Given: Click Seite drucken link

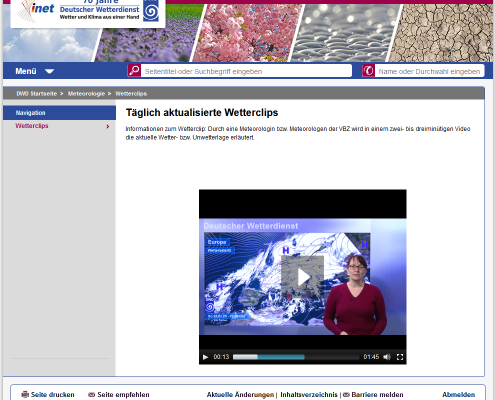Looking at the screenshot, I should [53, 395].
